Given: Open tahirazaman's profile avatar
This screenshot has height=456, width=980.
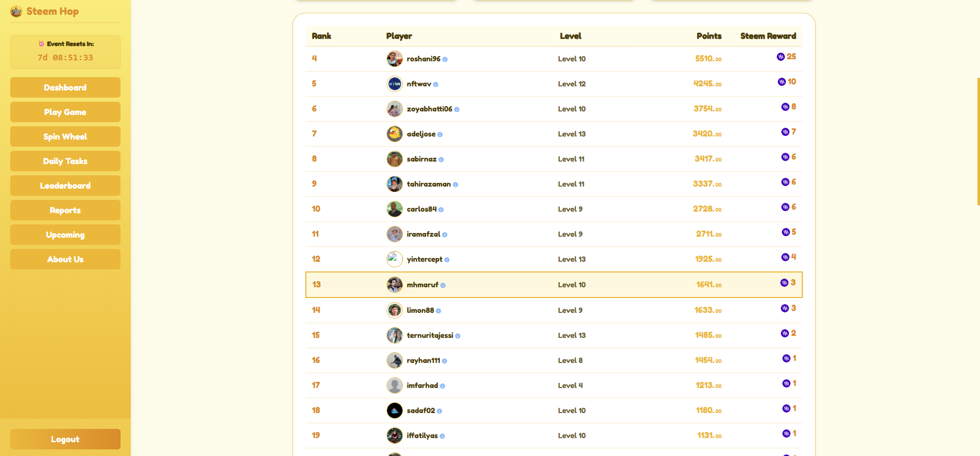Looking at the screenshot, I should 395,184.
